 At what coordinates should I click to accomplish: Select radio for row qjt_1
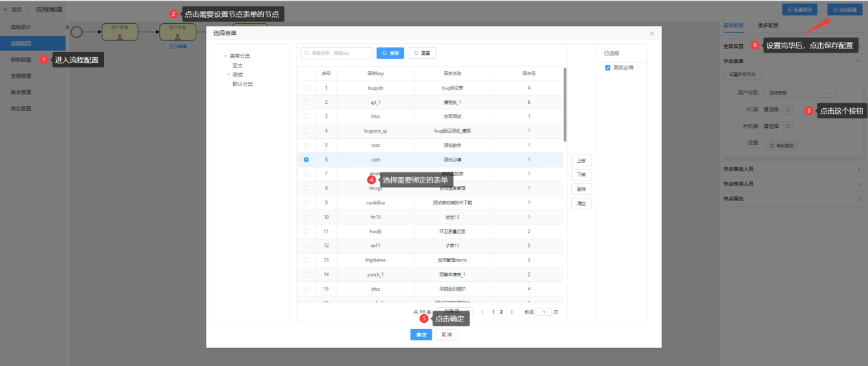tap(306, 102)
